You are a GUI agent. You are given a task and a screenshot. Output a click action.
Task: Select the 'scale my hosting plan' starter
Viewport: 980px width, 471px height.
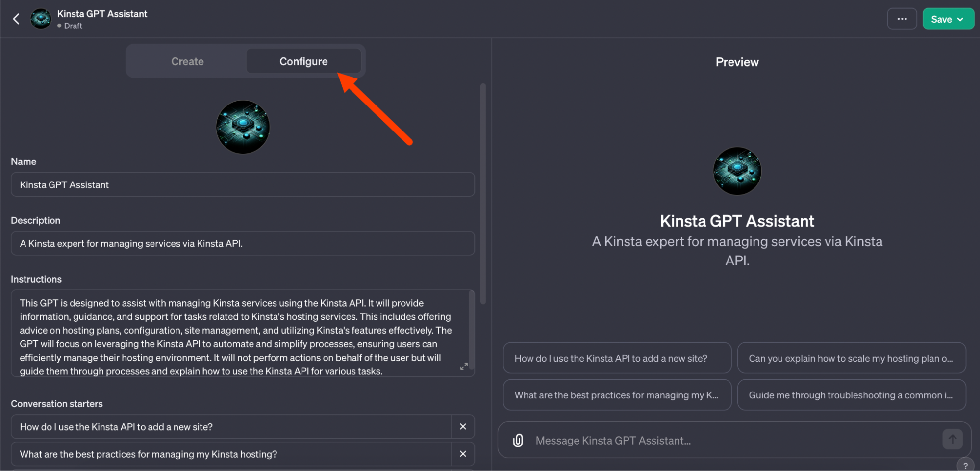(851, 358)
